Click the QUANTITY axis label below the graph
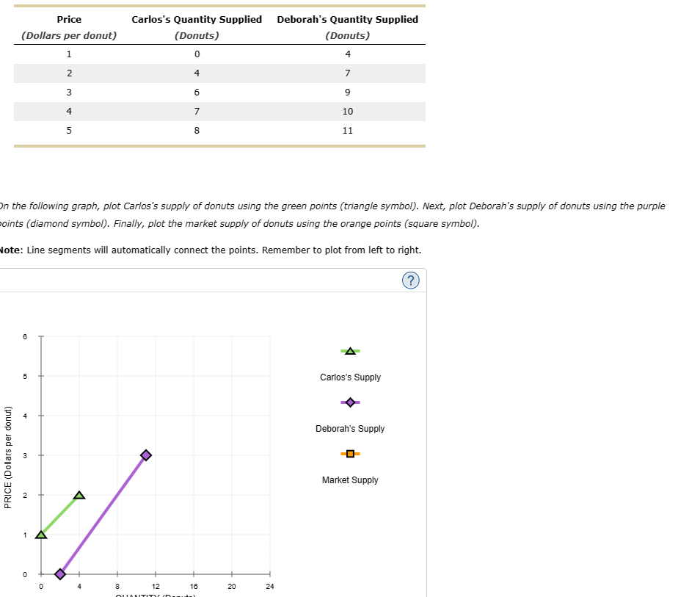The image size is (700, 597). pyautogui.click(x=155, y=593)
